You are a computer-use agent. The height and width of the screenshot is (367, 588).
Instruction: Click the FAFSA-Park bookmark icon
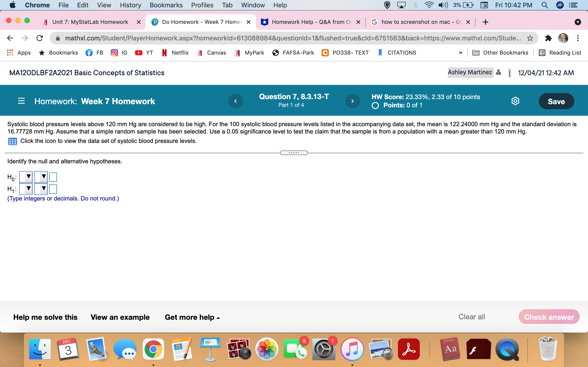point(276,53)
